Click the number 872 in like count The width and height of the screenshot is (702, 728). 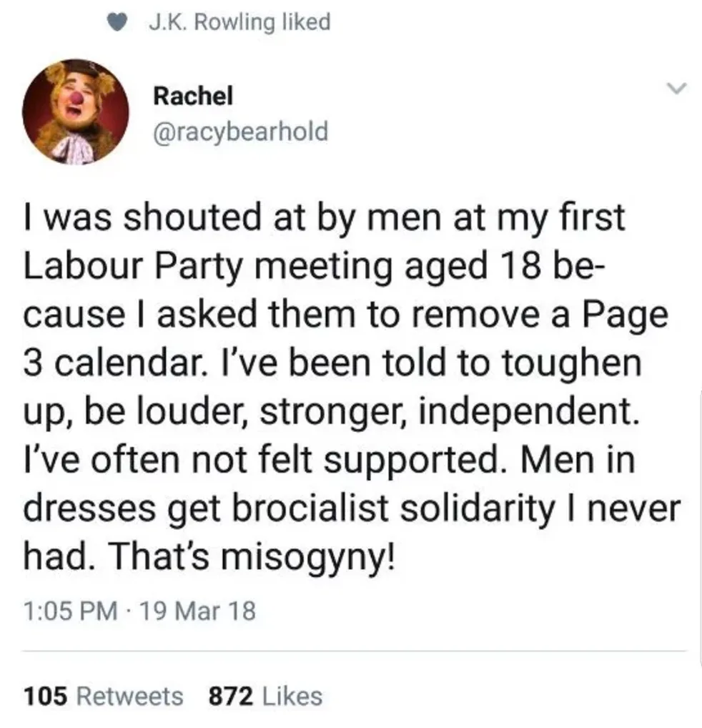(x=231, y=696)
